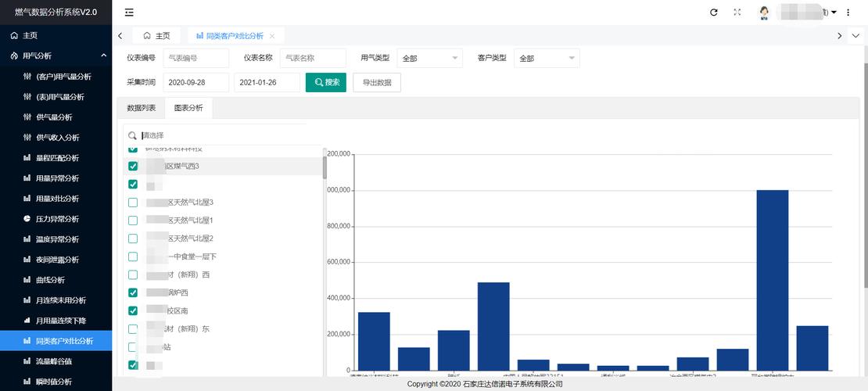This screenshot has width=868, height=391.
Task: Check the 天然气北屋3 checkbox
Action: [x=133, y=202]
